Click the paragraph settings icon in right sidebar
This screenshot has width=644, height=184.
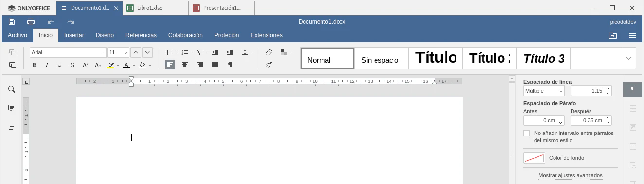633,89
